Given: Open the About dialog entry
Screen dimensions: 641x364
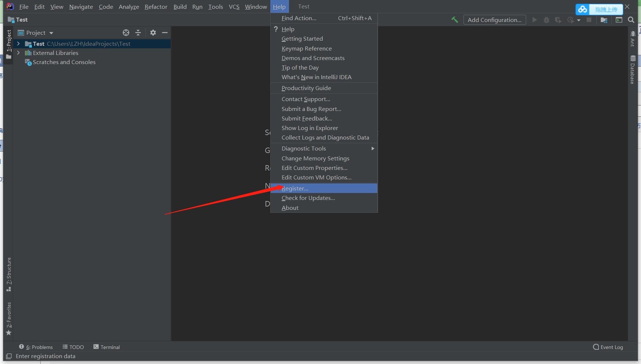Looking at the screenshot, I should pos(324,208).
